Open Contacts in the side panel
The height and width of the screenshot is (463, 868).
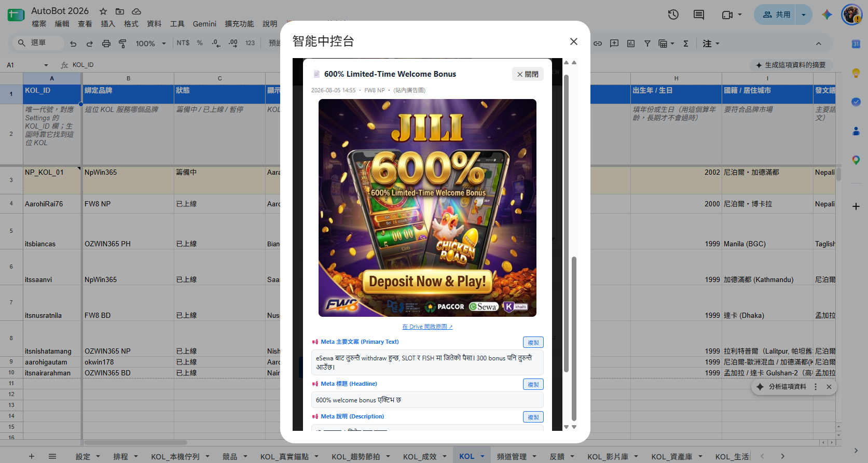[856, 131]
